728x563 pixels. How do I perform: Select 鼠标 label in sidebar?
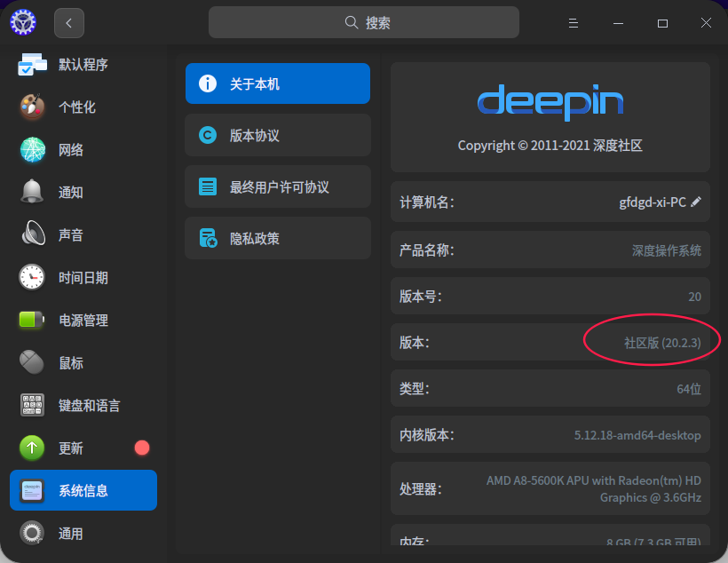(70, 363)
